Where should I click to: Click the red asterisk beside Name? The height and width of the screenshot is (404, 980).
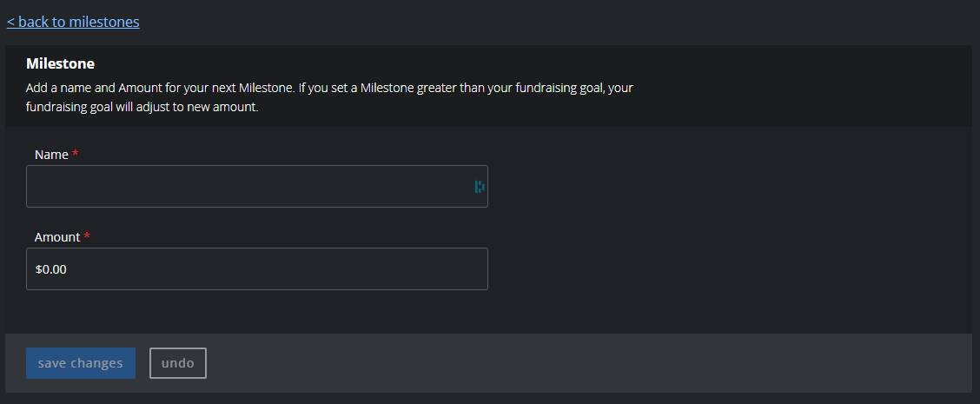point(75,153)
